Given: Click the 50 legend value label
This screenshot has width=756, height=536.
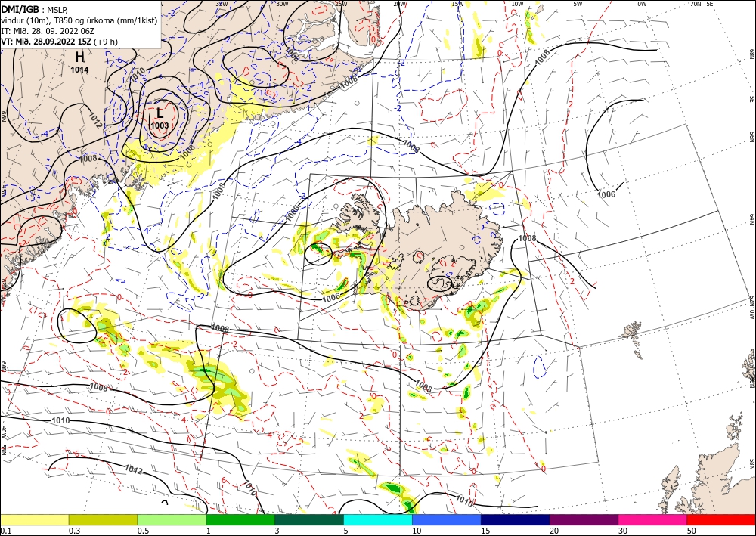Looking at the screenshot, I should click(x=692, y=531).
